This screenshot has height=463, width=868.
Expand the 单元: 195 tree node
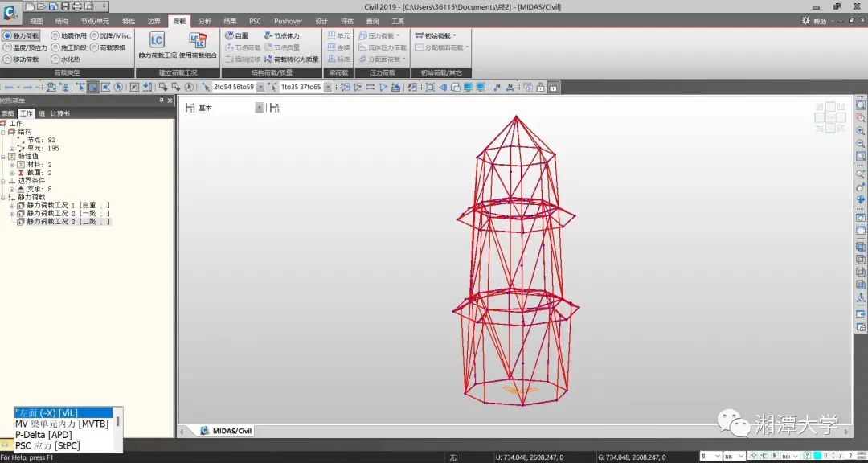pos(12,148)
